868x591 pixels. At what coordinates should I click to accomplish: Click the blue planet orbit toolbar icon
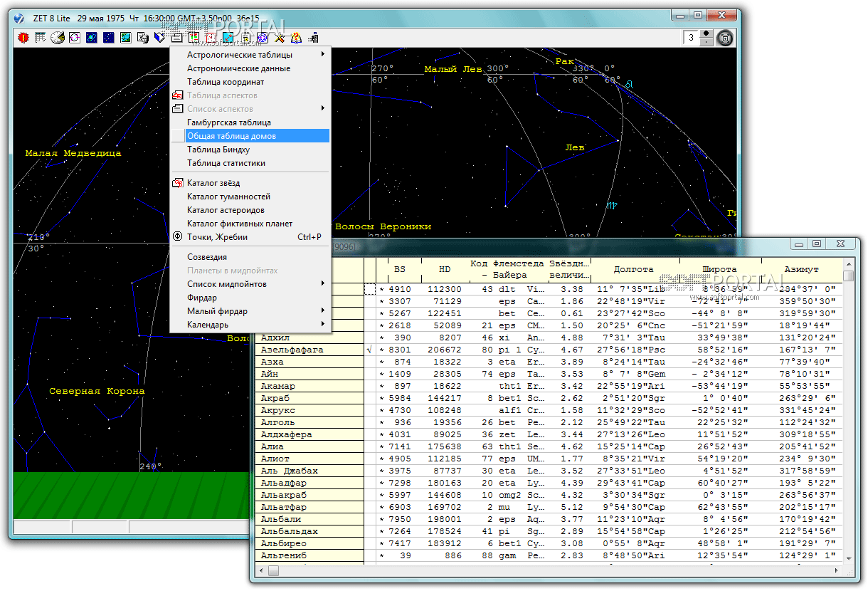pos(91,38)
